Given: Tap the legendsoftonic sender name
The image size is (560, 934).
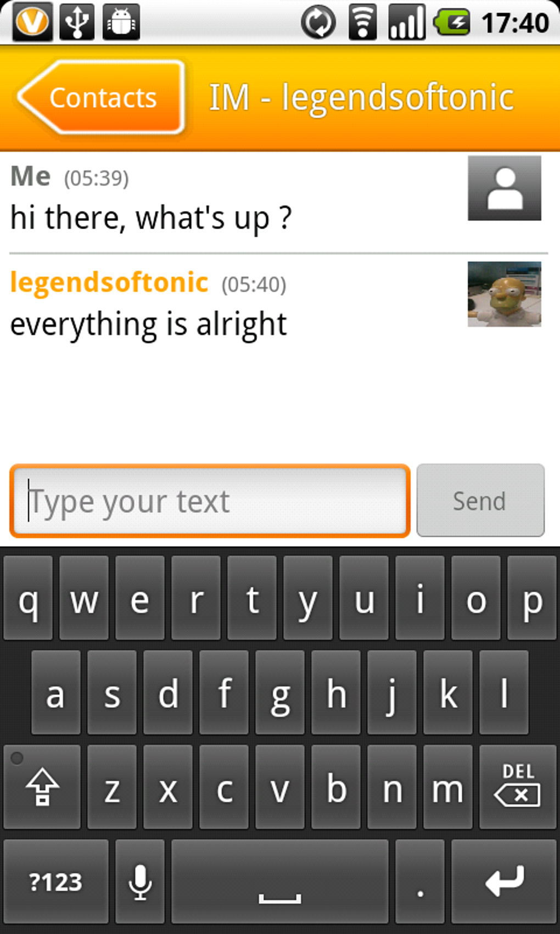Looking at the screenshot, I should click(109, 282).
